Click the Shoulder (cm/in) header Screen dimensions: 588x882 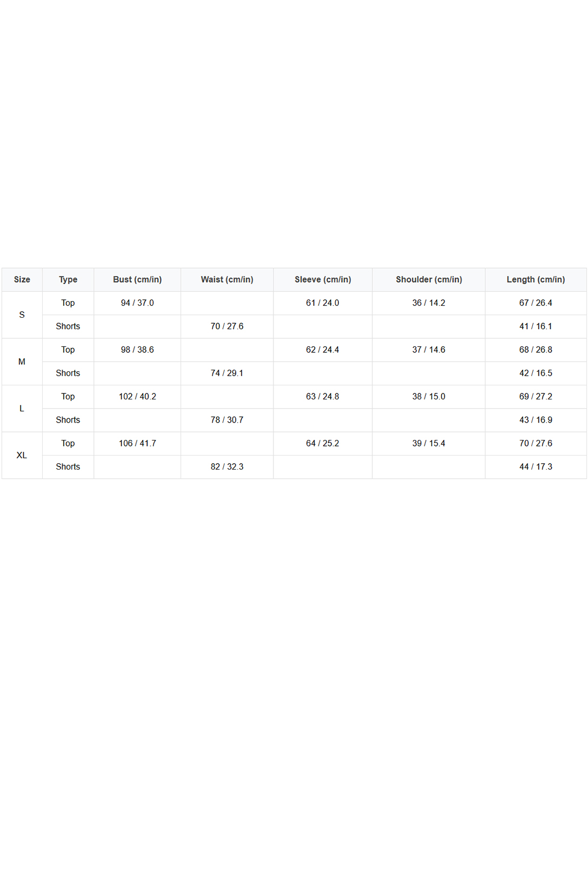click(x=429, y=279)
